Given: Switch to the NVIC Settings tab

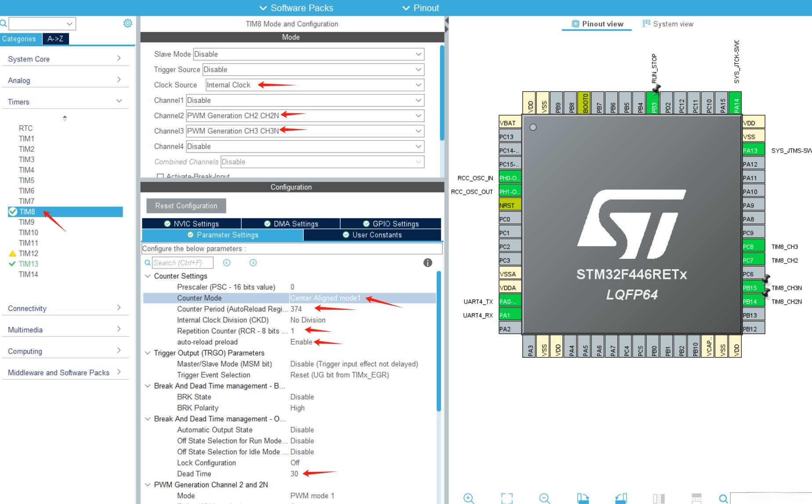Looking at the screenshot, I should (191, 224).
